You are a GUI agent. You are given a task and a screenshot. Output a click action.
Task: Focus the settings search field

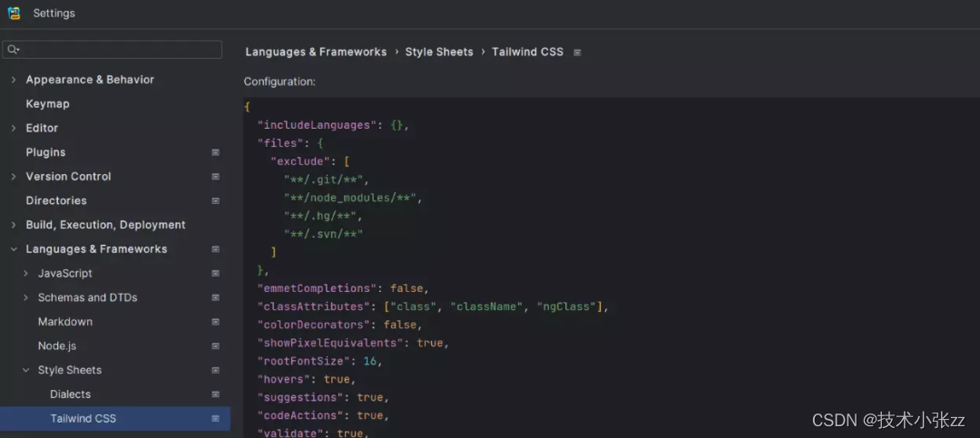point(113,50)
